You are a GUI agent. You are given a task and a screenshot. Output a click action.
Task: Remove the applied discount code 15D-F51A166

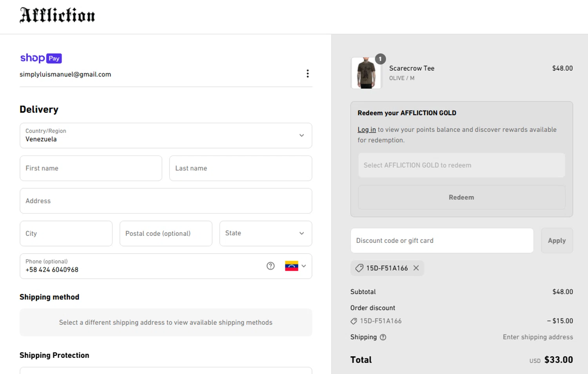point(416,268)
